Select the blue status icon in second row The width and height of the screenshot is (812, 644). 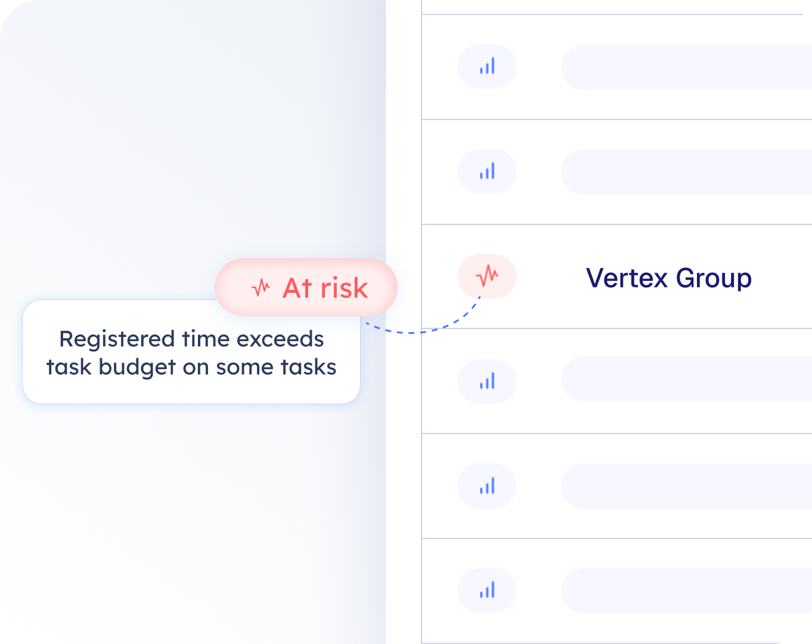(487, 172)
